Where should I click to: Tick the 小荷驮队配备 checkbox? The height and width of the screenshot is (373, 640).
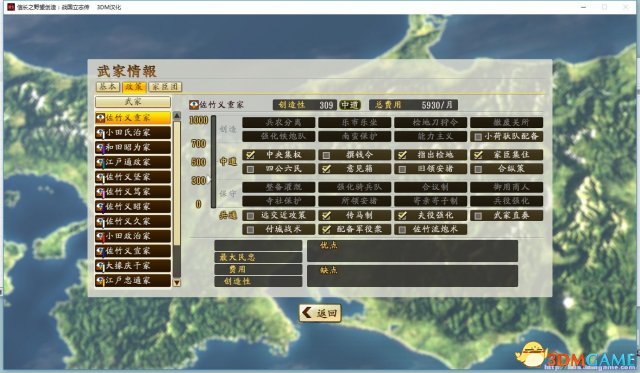coord(478,137)
